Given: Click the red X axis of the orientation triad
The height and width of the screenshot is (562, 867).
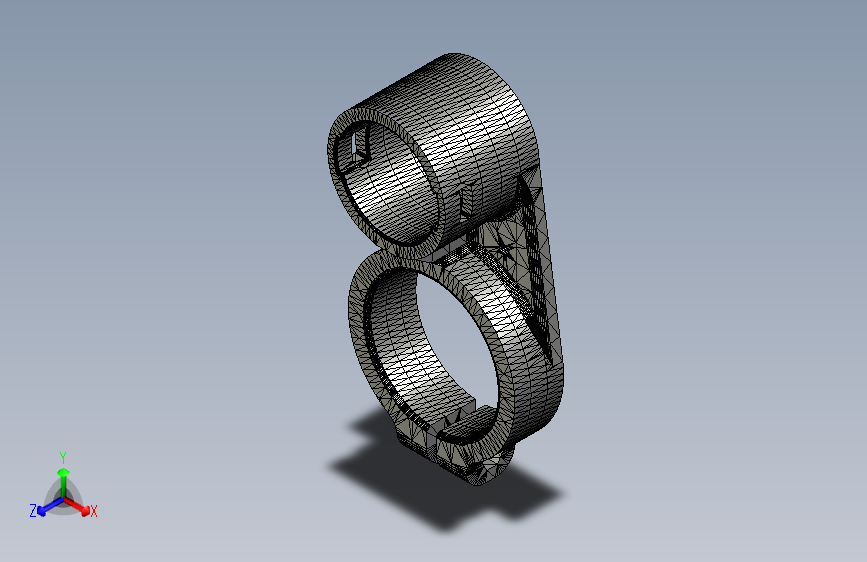Looking at the screenshot, I should coord(77,506).
